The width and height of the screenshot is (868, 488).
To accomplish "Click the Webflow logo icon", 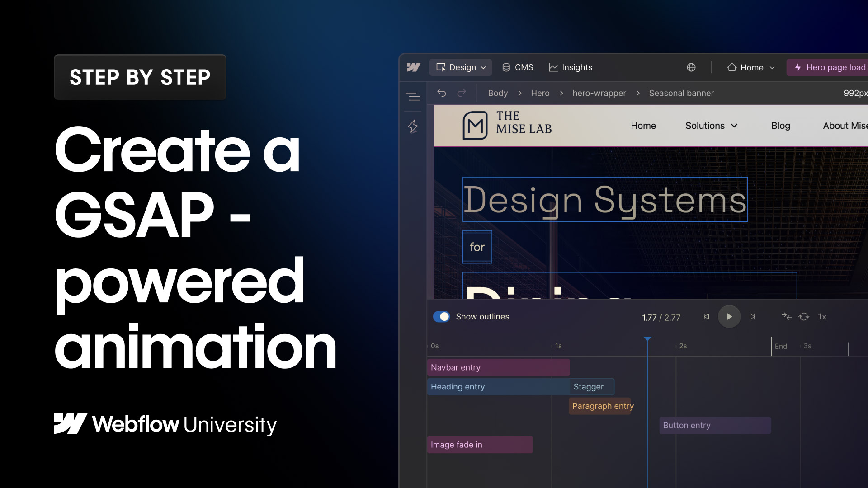I will (x=413, y=67).
